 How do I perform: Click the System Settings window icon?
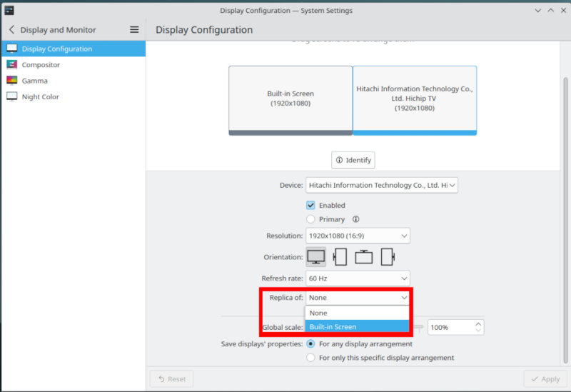(9, 10)
